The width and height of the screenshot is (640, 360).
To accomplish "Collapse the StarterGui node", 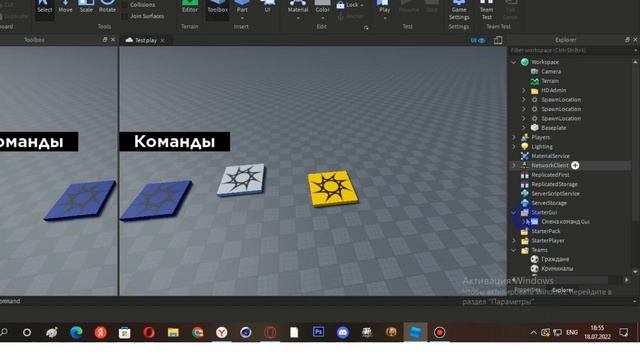I will 513,212.
